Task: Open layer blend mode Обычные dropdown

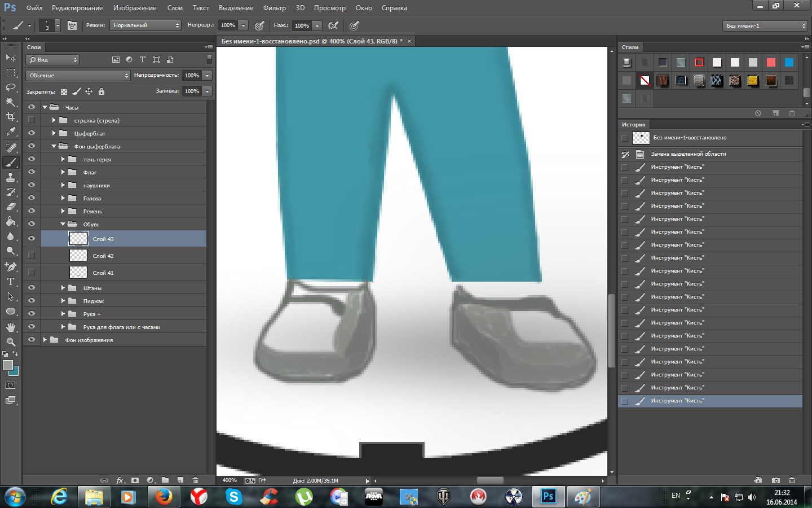Action: click(78, 75)
